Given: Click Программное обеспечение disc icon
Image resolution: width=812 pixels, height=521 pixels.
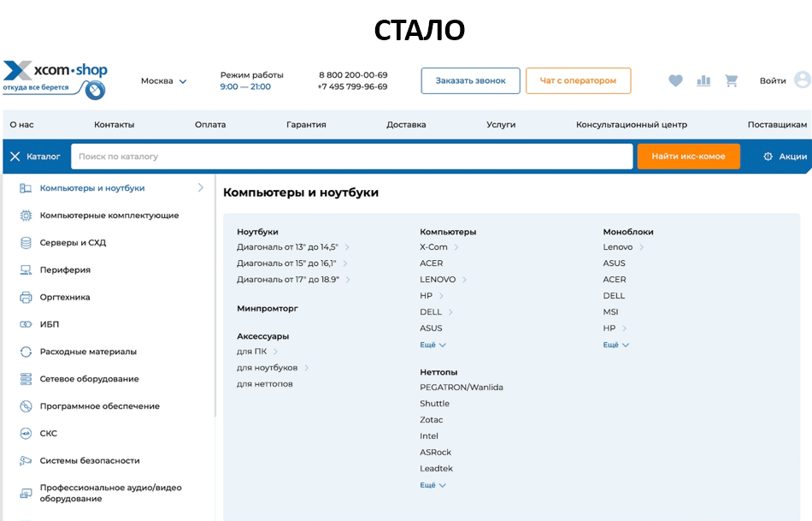Looking at the screenshot, I should pyautogui.click(x=26, y=406).
